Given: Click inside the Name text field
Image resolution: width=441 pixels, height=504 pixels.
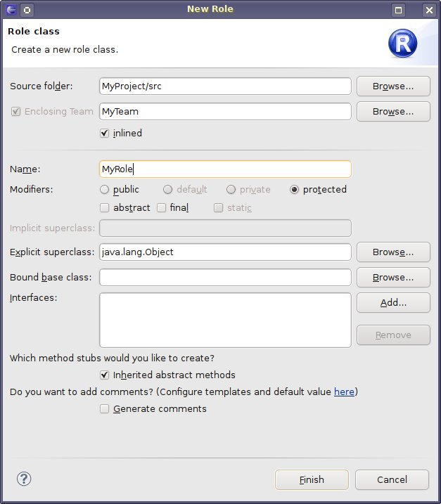Looking at the screenshot, I should tap(225, 169).
